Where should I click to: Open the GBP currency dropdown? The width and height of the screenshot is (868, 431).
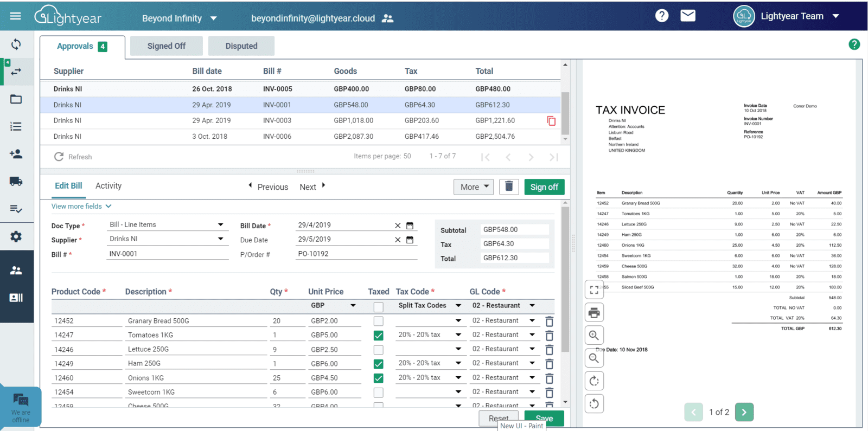[333, 306]
